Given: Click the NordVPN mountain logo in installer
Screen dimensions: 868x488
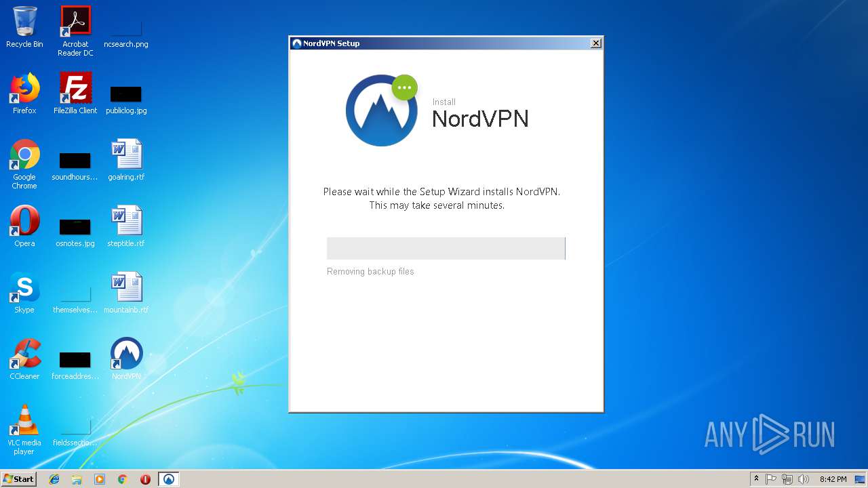Looking at the screenshot, I should coord(382,110).
